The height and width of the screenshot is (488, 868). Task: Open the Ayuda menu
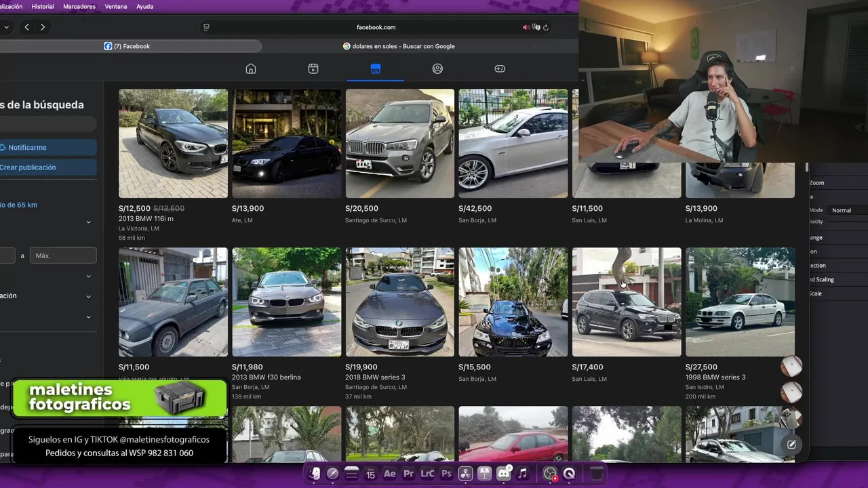coord(144,6)
